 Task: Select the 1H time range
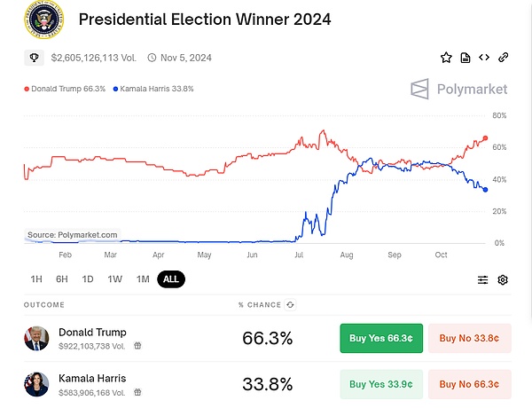36,279
